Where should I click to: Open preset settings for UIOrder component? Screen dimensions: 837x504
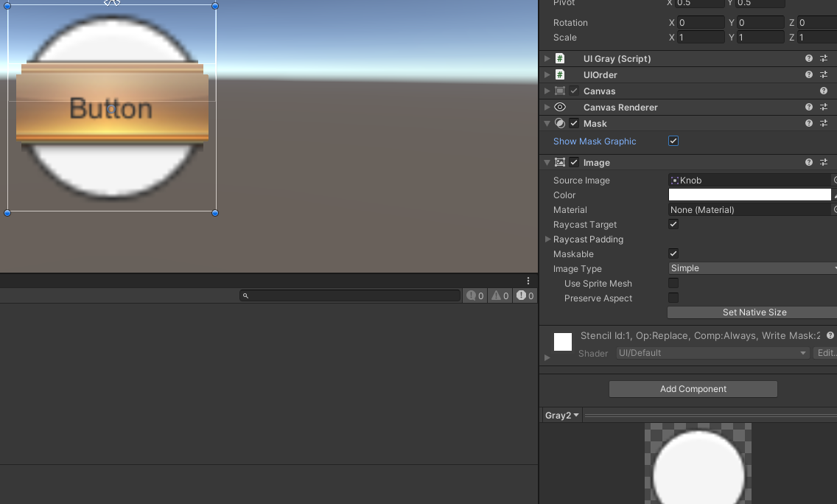coord(824,74)
